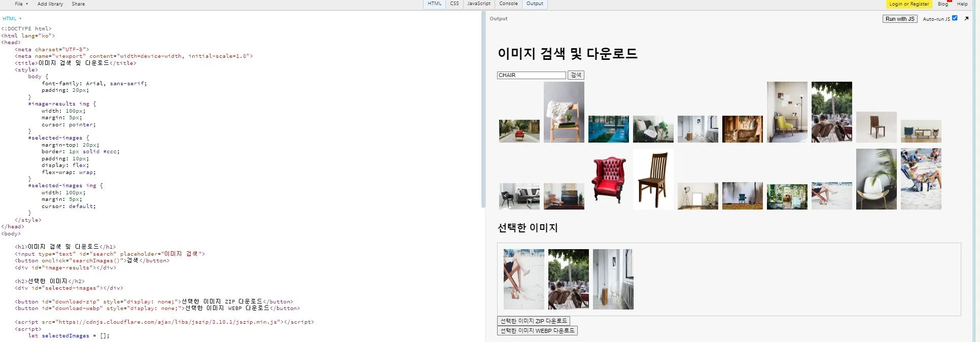This screenshot has height=342, width=980.
Task: Click the ZIP 다운로드 button
Action: 534,321
